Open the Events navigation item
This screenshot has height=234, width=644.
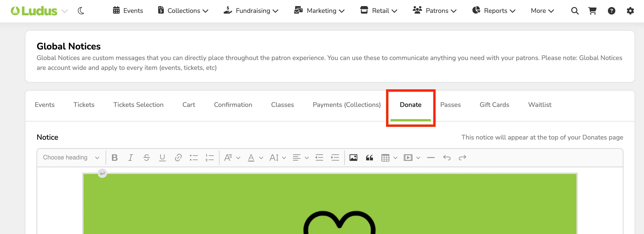(x=128, y=11)
